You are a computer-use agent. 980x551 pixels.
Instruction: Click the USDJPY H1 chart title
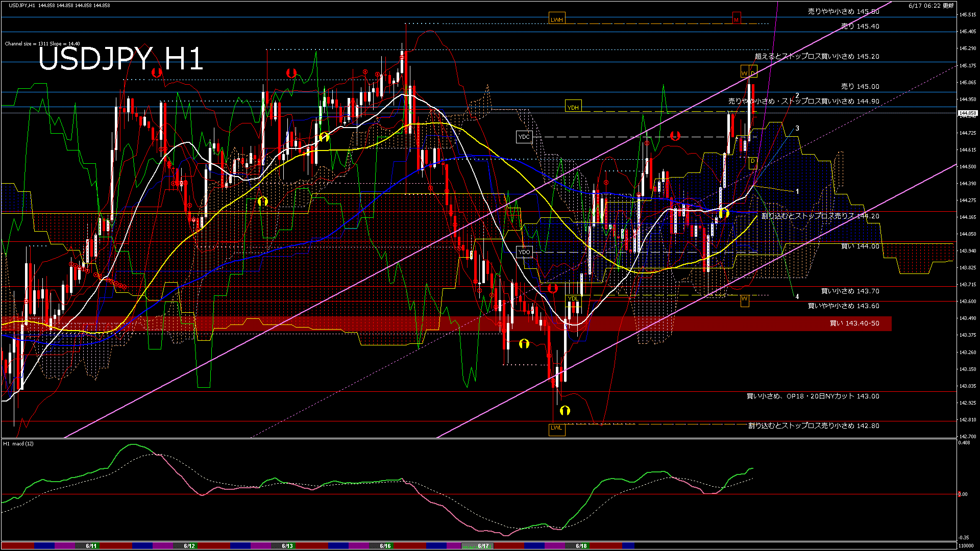pos(121,59)
